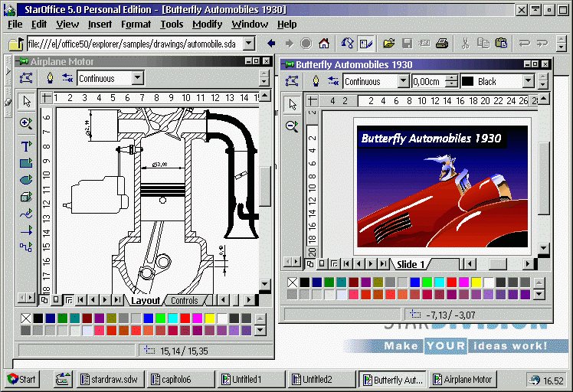Viewport: 573px width, 392px height.
Task: Click the line pen icon in Airplane Motor window
Action: pos(50,78)
